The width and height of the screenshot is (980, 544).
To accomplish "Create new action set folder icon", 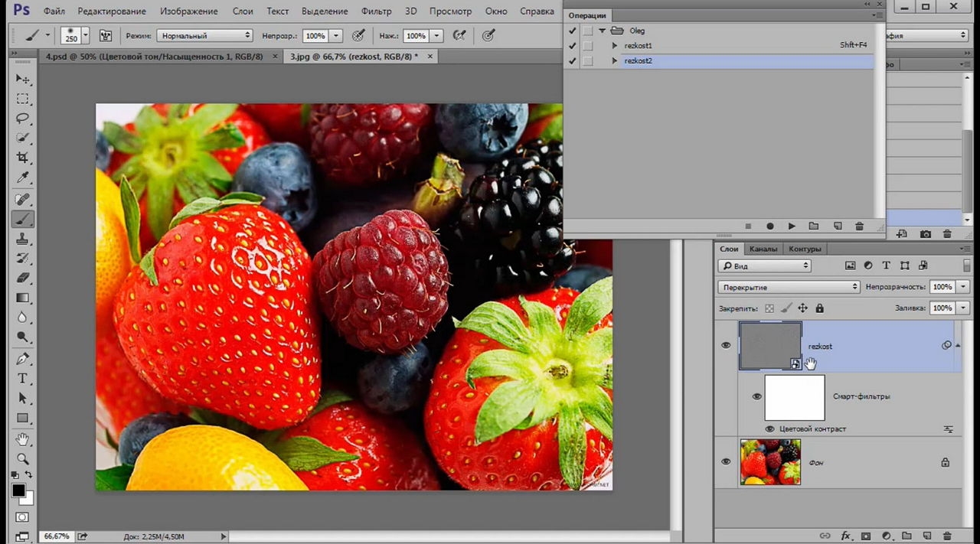I will point(814,226).
